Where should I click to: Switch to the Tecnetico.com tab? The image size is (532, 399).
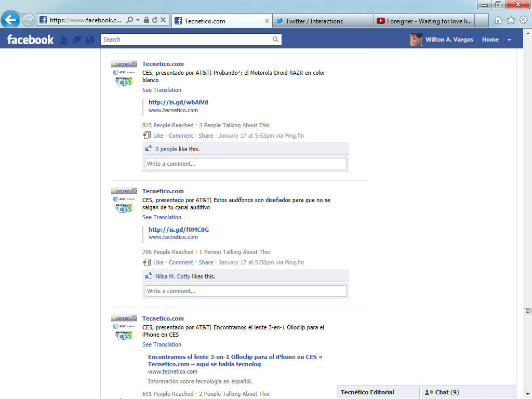(x=222, y=21)
